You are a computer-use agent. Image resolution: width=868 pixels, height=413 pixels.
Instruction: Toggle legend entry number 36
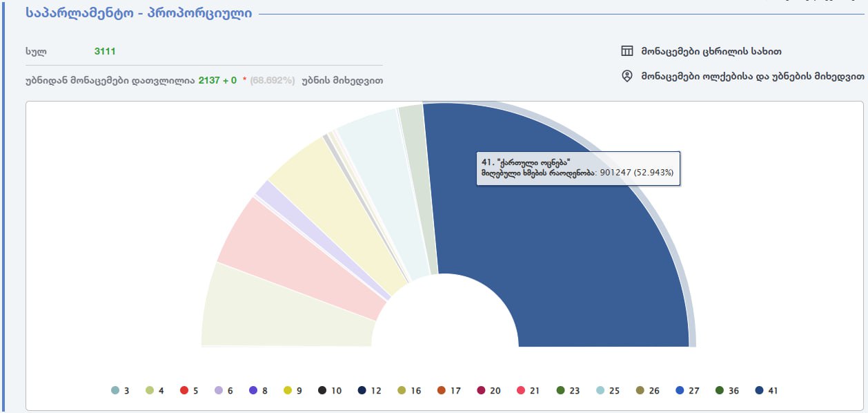(x=727, y=390)
